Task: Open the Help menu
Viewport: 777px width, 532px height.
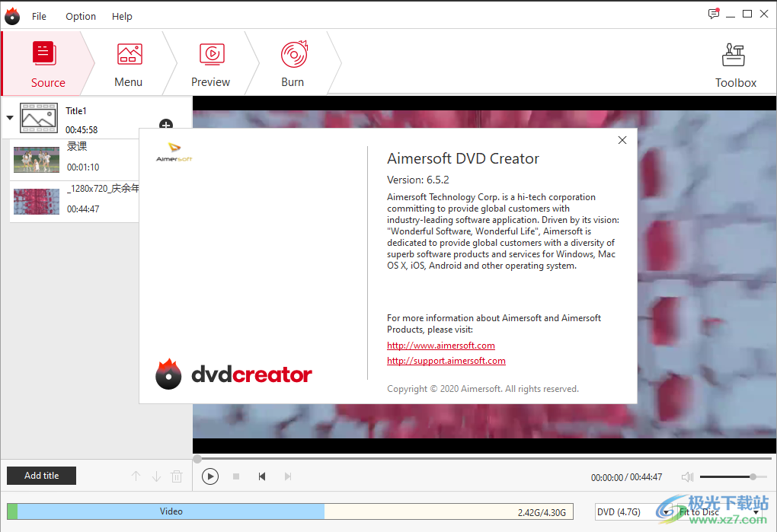Action: (x=122, y=16)
